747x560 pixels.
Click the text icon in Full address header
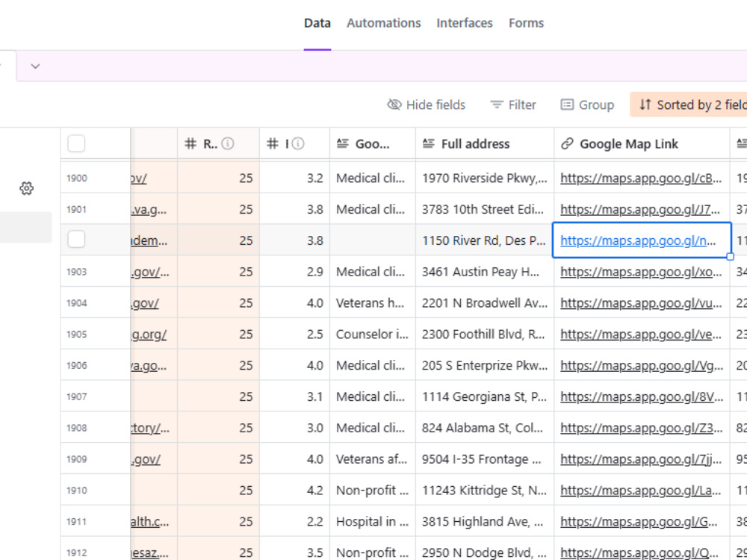428,143
